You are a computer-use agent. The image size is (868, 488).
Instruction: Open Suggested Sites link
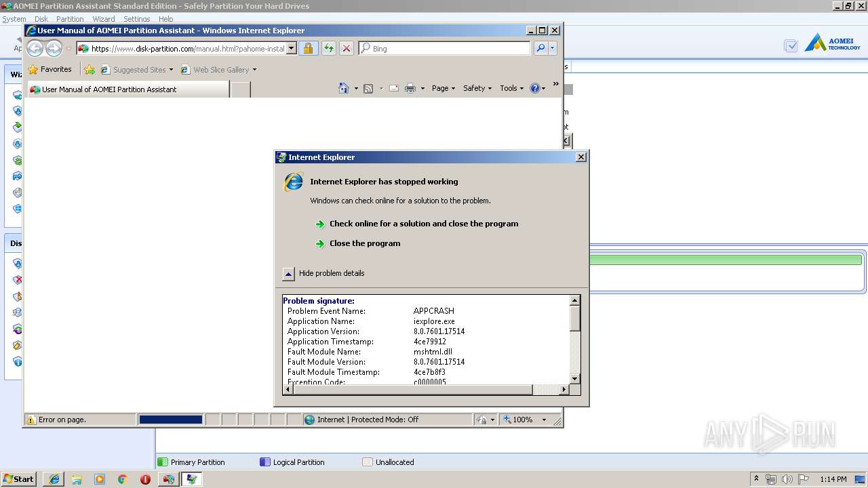136,69
